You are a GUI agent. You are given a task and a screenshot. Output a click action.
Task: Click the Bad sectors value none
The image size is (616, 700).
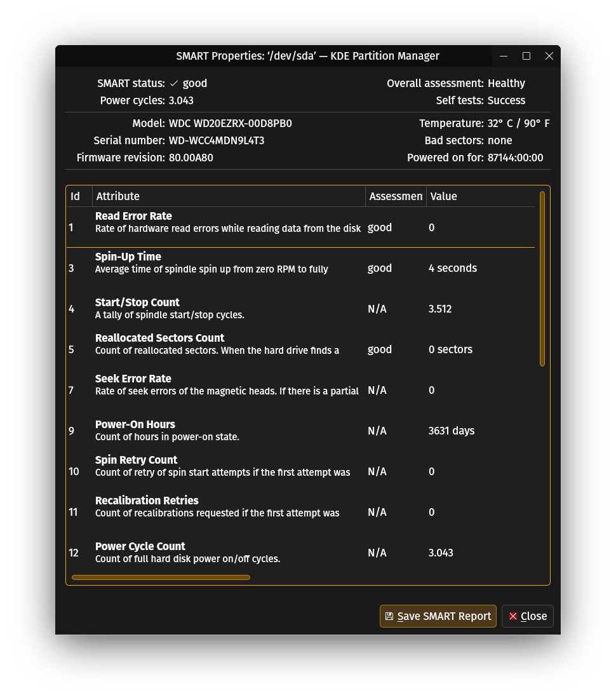pos(500,140)
